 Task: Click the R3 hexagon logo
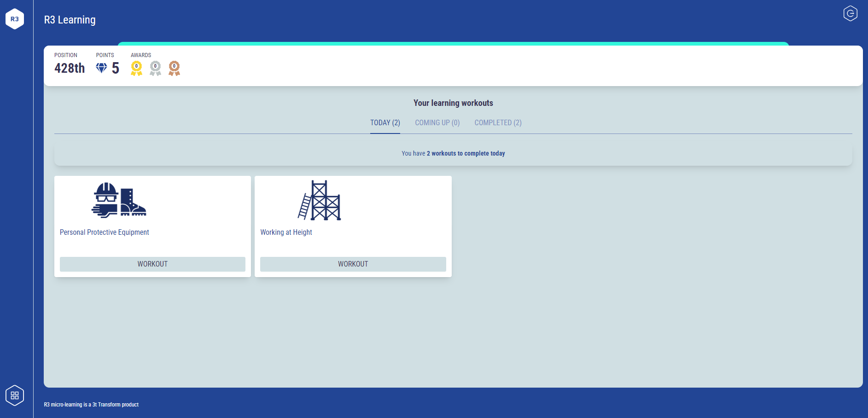[15, 19]
